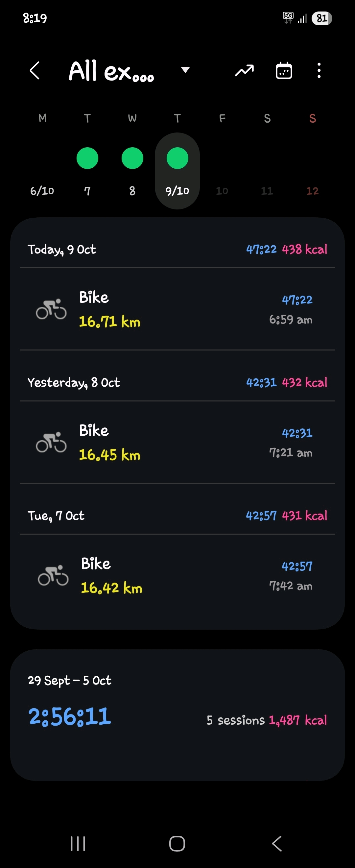Tap the bike icon for 8 Oct ride
Screen dimensions: 355x868
(51, 442)
